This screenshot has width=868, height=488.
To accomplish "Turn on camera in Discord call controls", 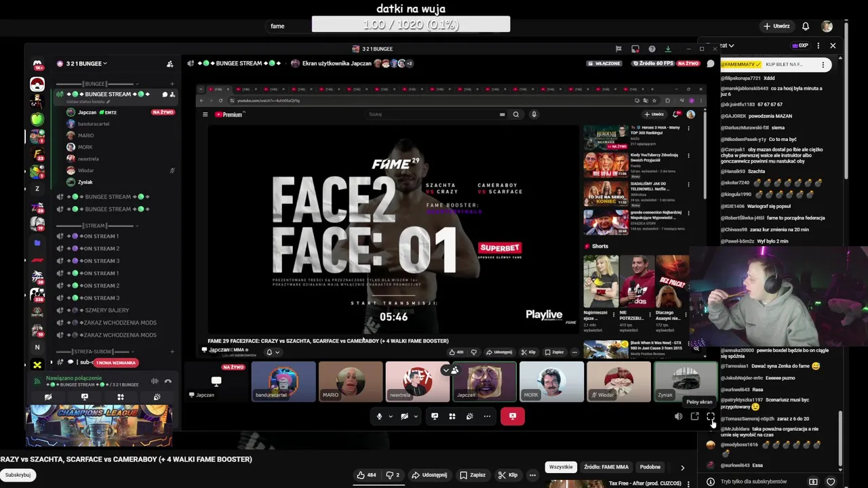I will 404,416.
